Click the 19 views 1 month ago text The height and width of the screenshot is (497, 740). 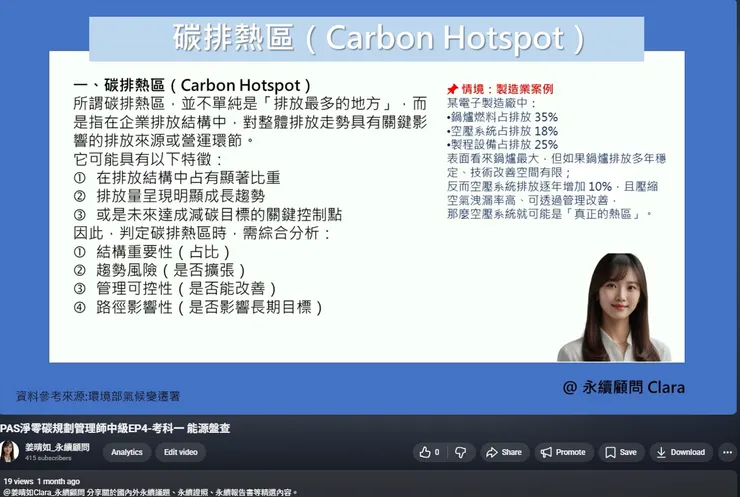tap(42, 481)
